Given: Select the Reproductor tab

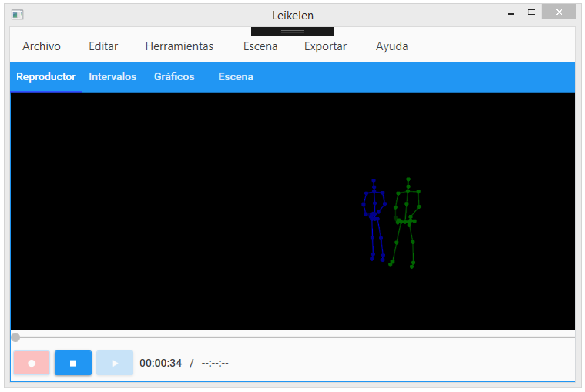Looking at the screenshot, I should click(46, 77).
